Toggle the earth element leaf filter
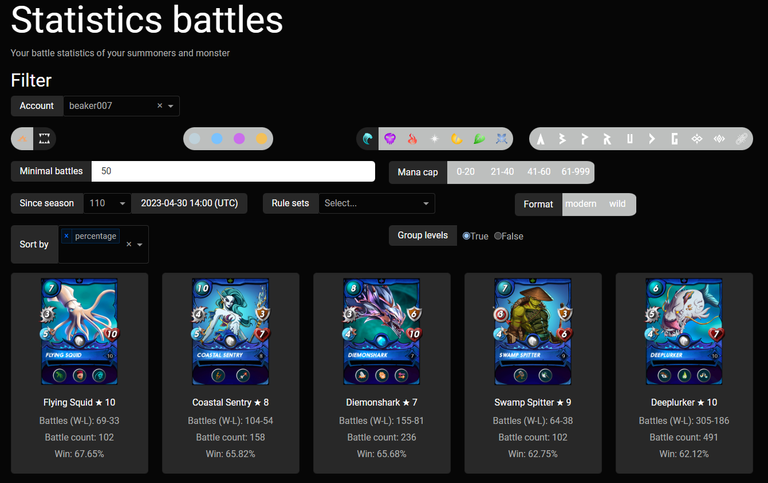768x483 pixels. click(x=479, y=139)
